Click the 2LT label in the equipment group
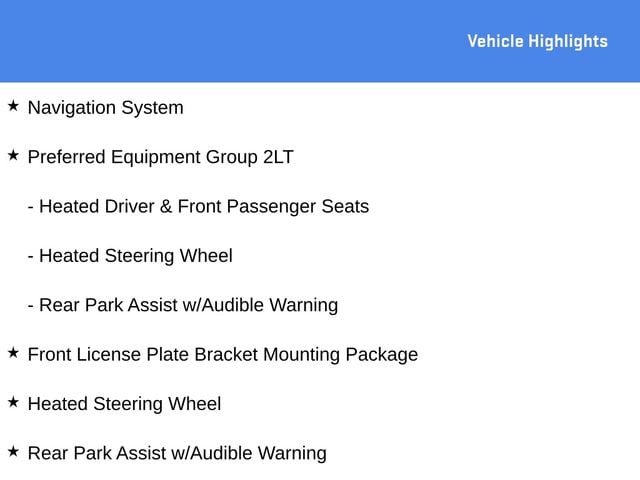 tap(278, 157)
